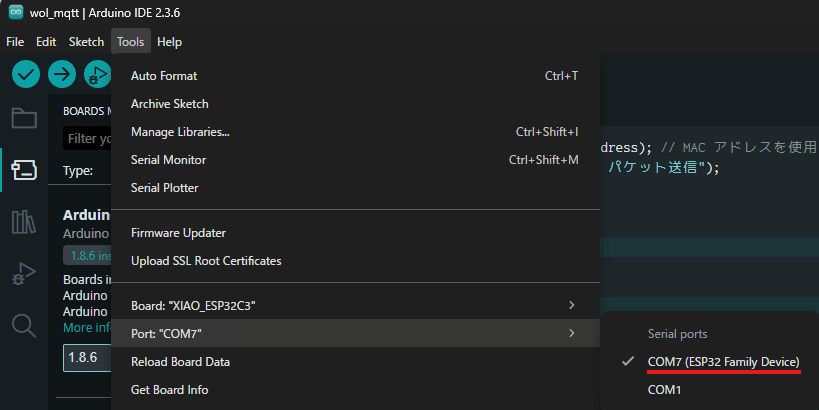Screen dimensions: 819x410
Task: Start debugging with the debug play icon
Action: pos(98,74)
